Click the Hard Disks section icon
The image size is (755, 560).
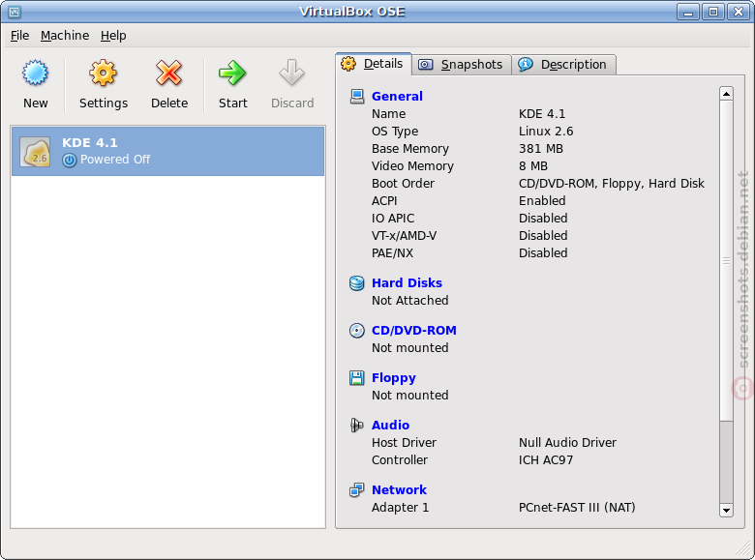[357, 283]
